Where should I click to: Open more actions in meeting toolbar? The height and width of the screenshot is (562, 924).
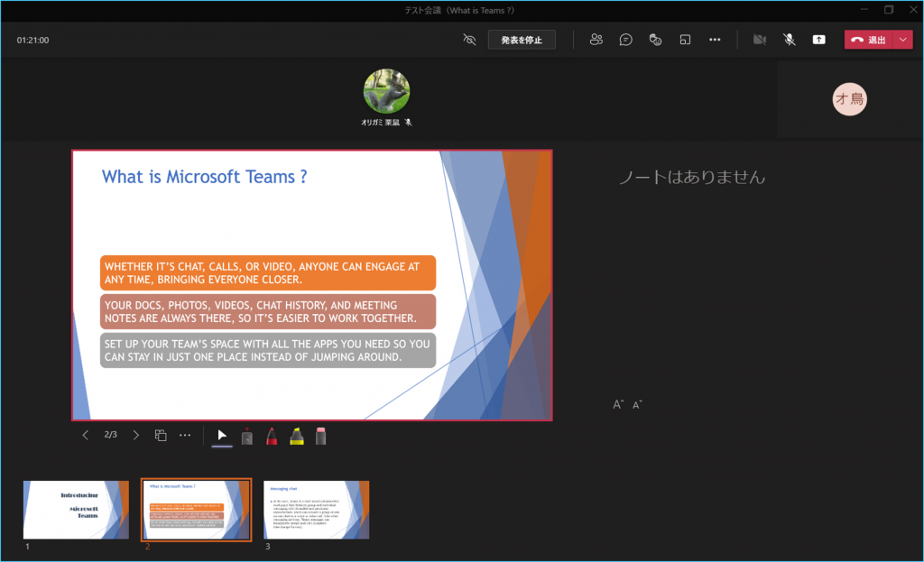point(715,40)
